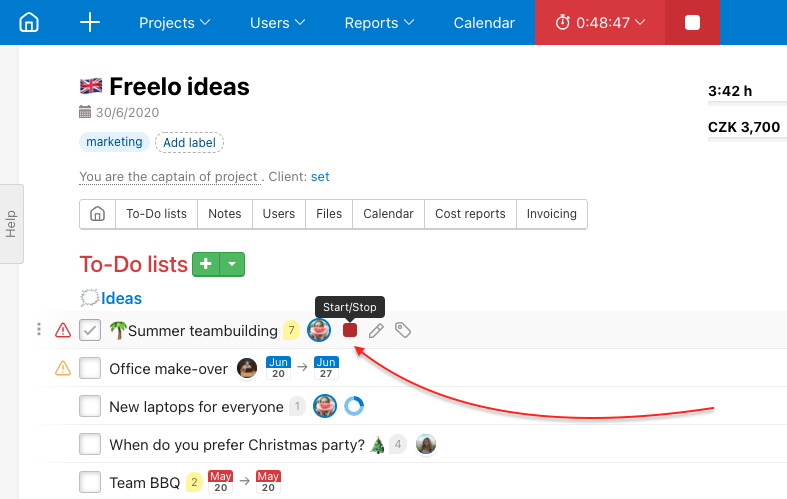Click the To-Do lists red heading
The width and height of the screenshot is (787, 499).
134,265
